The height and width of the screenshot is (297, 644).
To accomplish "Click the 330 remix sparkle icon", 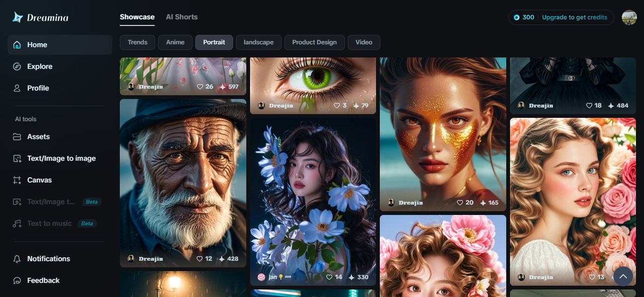I will point(352,277).
